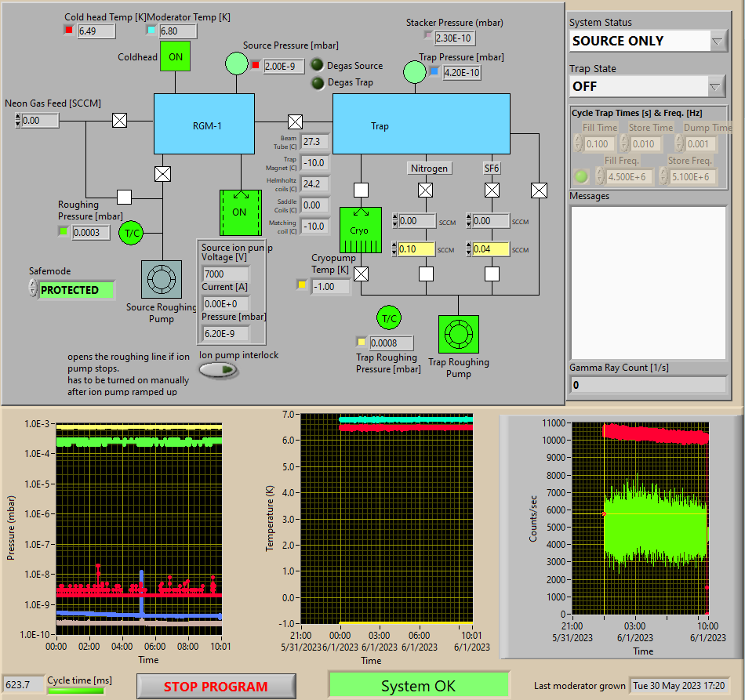Click the Cold head Temp color swatch
This screenshot has width=745, height=700.
coord(68,31)
